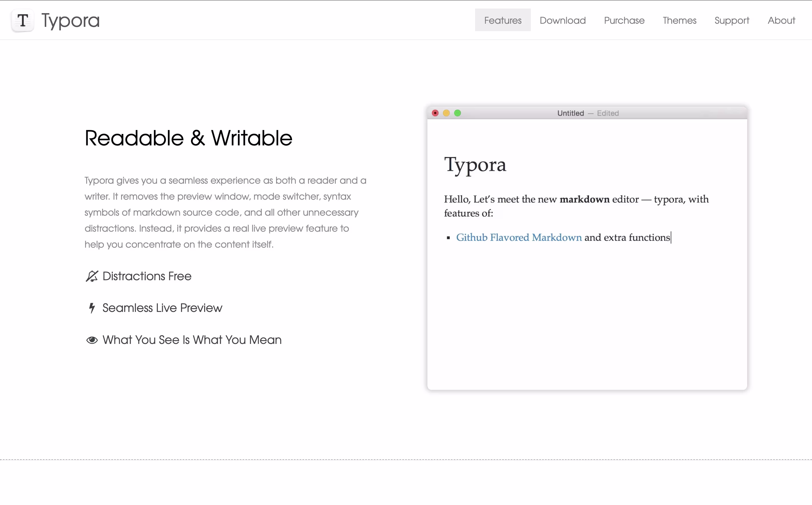Click the green zoom dot on the Untitled window
Screen dimensions: 812x505
(x=458, y=113)
